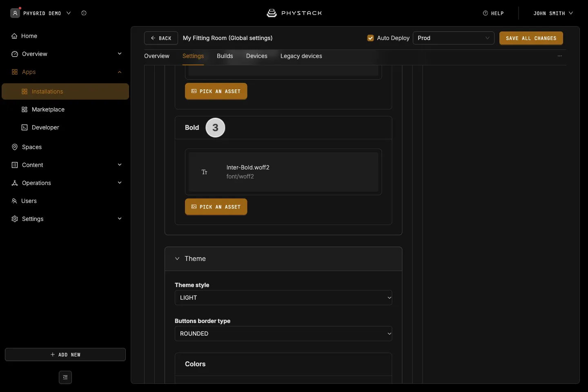This screenshot has width=588, height=392.
Task: Open the John Smith user menu
Action: point(553,13)
